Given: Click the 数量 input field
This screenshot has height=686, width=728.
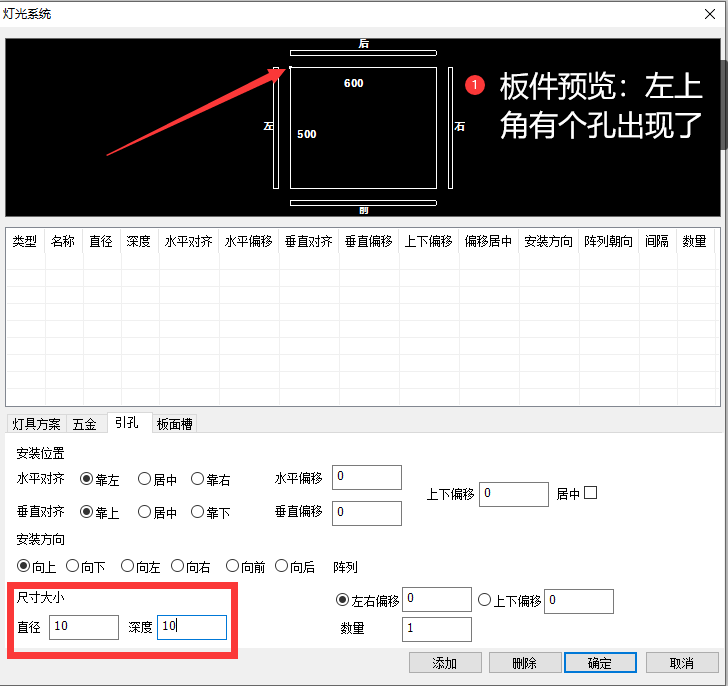Looking at the screenshot, I should (437, 629).
